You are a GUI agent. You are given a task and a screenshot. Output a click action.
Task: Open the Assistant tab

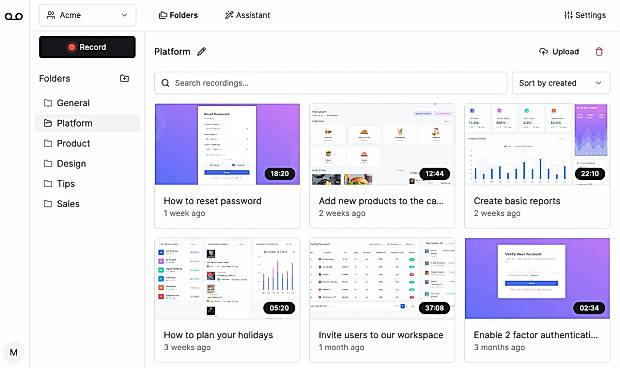(x=248, y=15)
